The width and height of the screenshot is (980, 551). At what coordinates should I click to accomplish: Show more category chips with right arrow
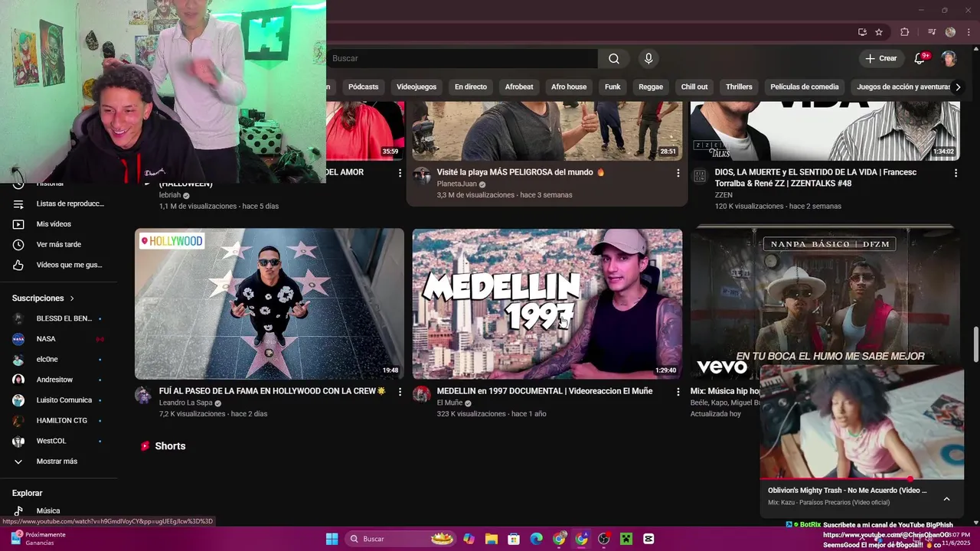pos(957,87)
